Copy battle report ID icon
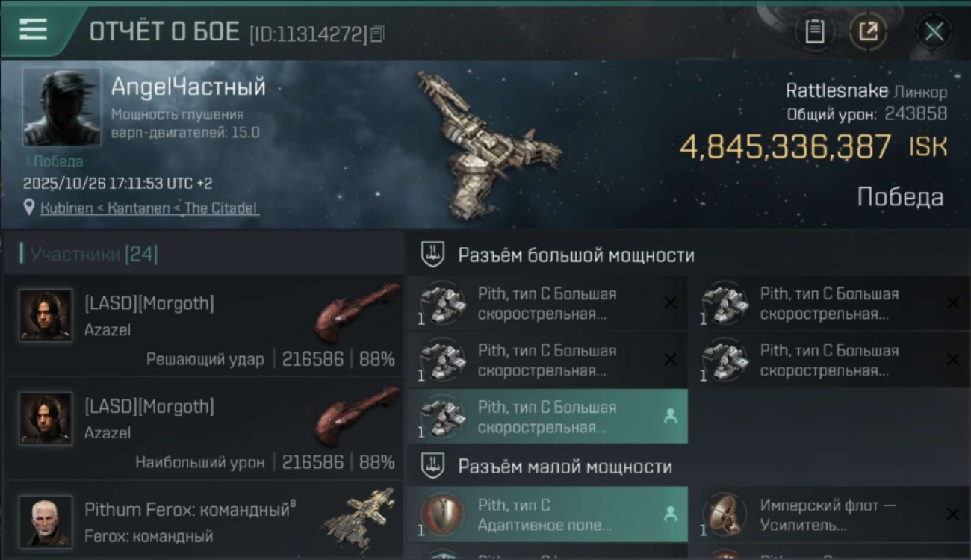 pyautogui.click(x=377, y=34)
